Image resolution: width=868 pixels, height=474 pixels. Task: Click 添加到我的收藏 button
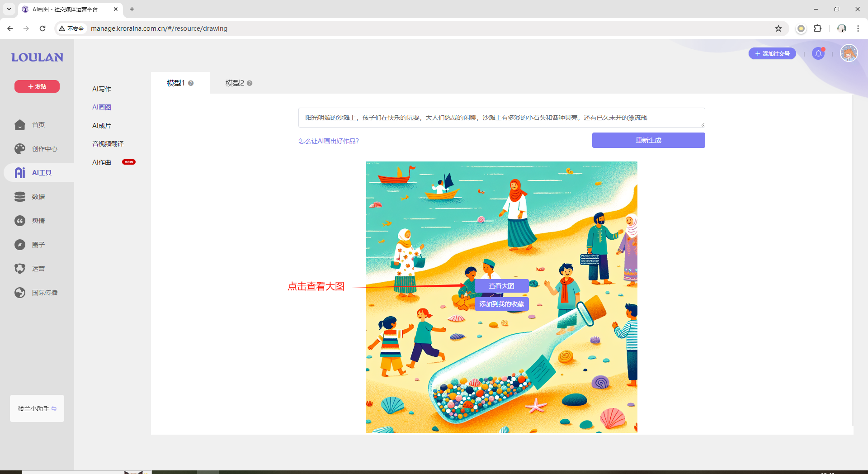[x=502, y=304]
